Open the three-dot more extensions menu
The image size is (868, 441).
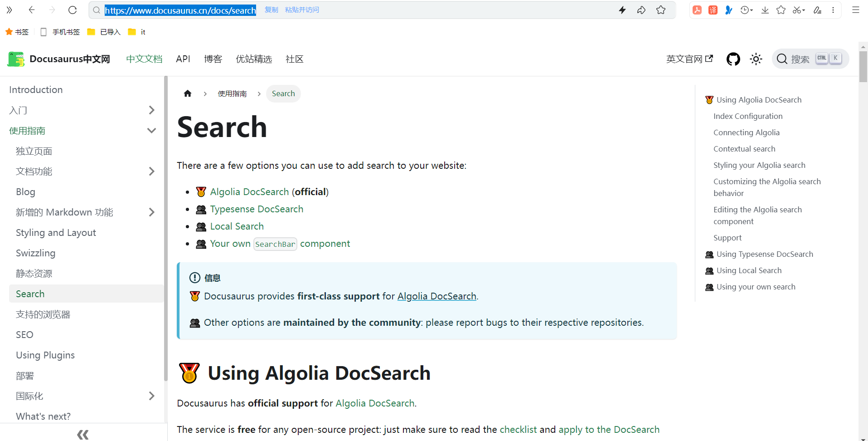point(833,10)
